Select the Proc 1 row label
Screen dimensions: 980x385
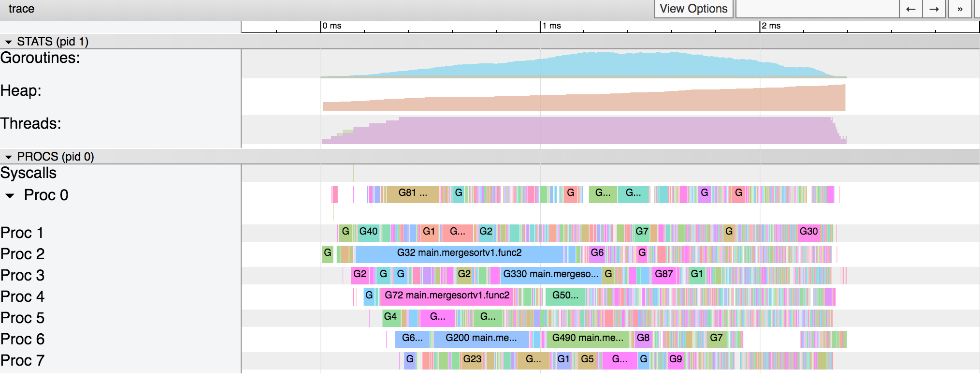22,233
